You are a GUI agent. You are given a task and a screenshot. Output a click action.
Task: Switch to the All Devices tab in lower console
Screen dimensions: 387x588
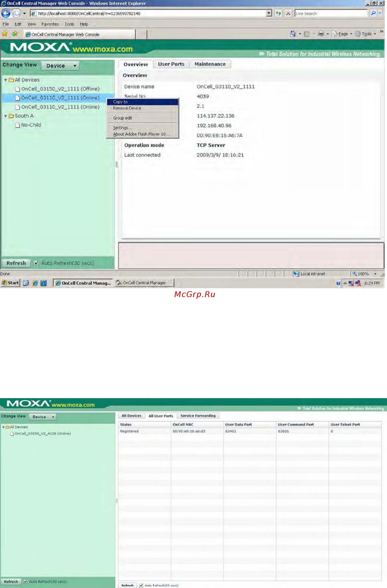[x=131, y=416]
